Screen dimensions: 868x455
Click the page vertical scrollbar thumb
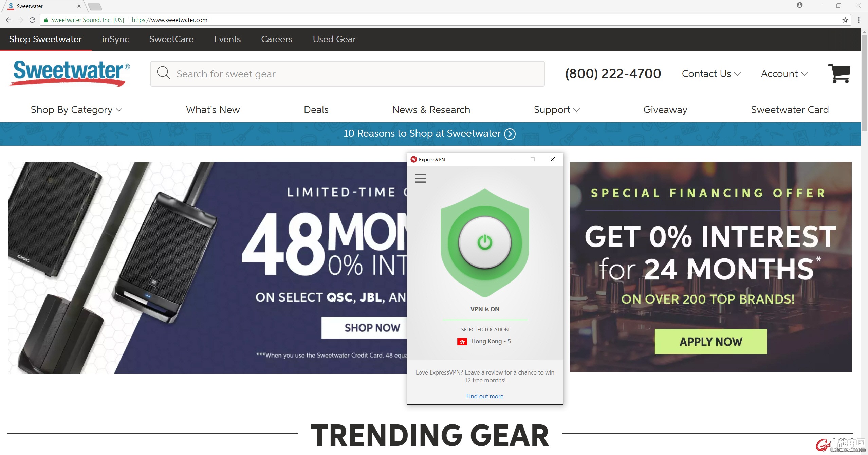pos(864,83)
